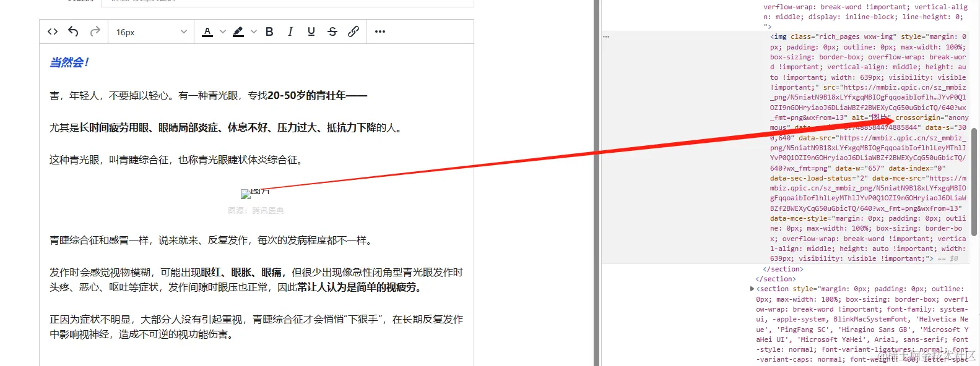The image size is (980, 366).
Task: Open the source code view icon
Action: click(x=53, y=32)
